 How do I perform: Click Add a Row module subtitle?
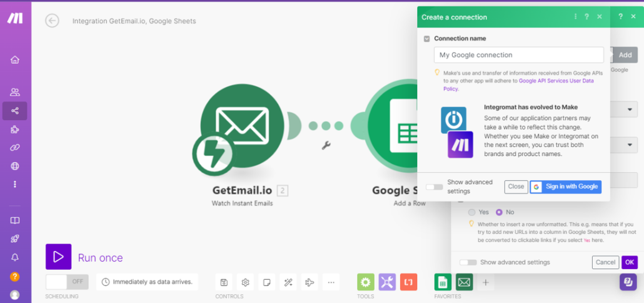coord(410,203)
